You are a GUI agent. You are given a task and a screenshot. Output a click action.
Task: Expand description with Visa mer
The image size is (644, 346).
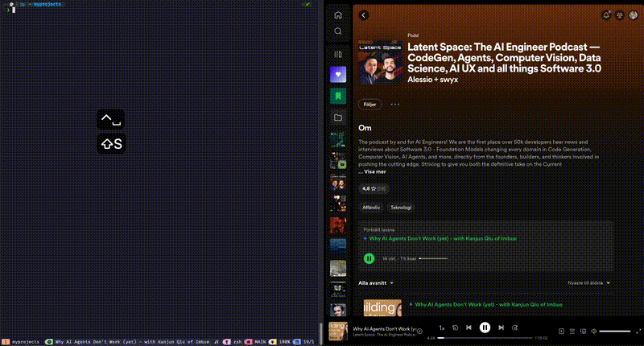pyautogui.click(x=374, y=171)
